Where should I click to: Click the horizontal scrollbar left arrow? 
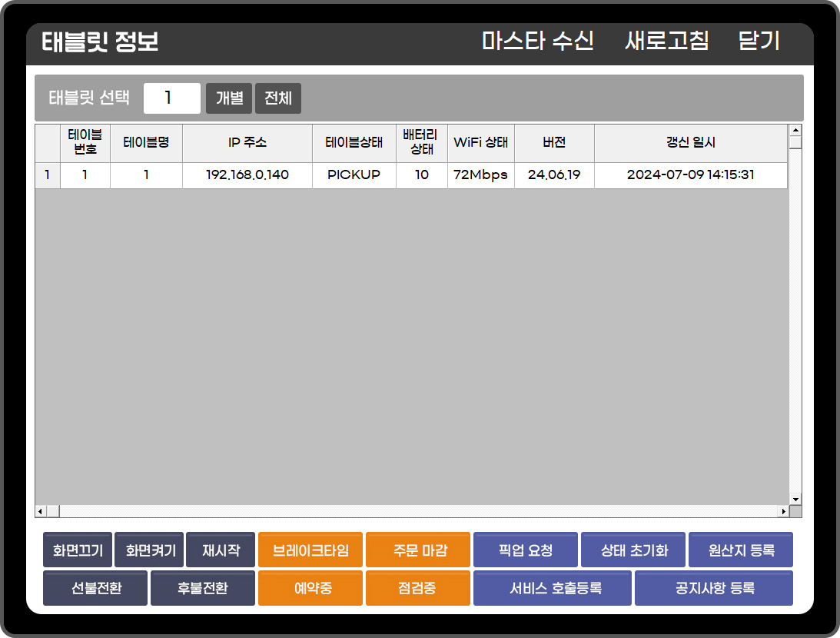coord(41,512)
